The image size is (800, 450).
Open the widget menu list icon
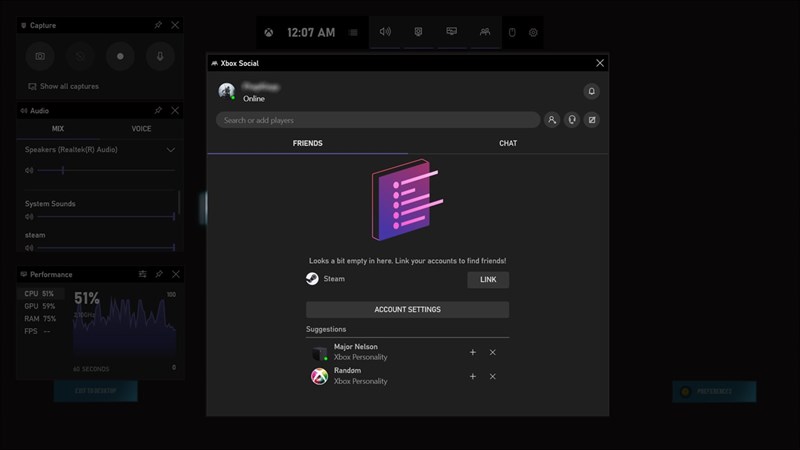pos(353,33)
